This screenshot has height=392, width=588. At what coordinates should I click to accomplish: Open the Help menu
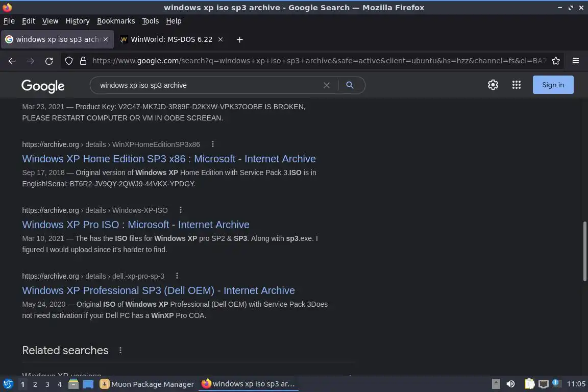[174, 21]
